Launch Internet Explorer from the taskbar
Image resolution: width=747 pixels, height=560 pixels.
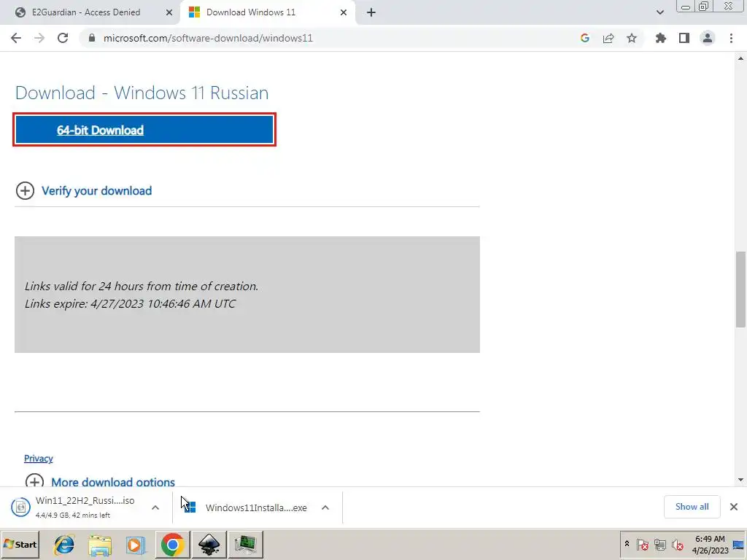[64, 544]
